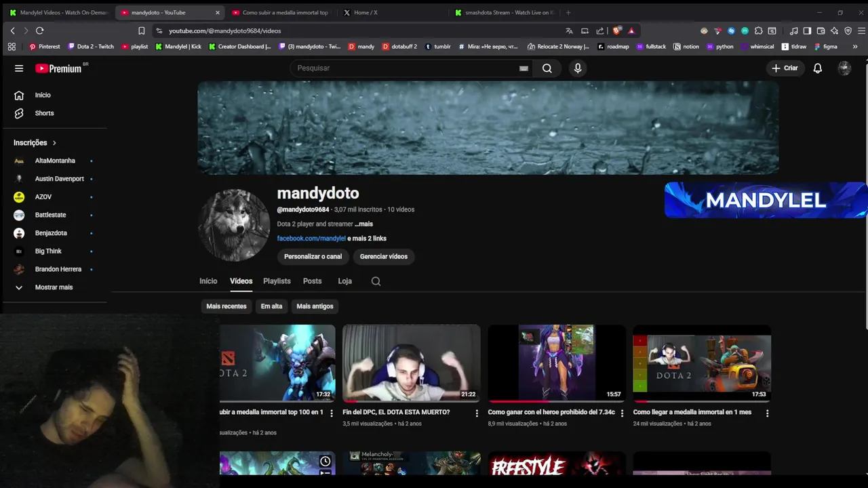This screenshot has width=868, height=488.
Task: Toggle the browser sidebar panel icon
Action: coord(807,30)
